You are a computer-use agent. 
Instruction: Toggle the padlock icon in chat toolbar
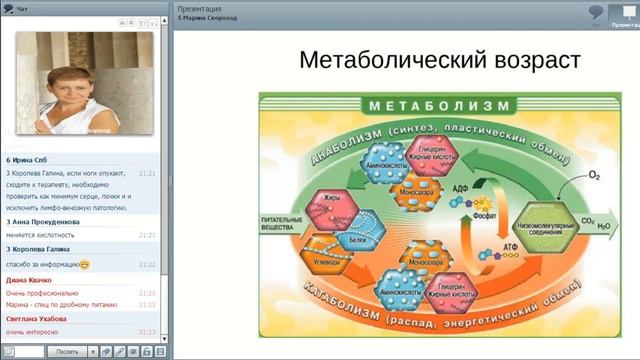(147, 351)
